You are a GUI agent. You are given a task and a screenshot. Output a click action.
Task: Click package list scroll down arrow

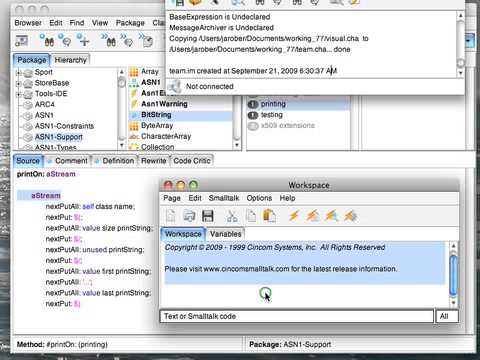click(122, 145)
